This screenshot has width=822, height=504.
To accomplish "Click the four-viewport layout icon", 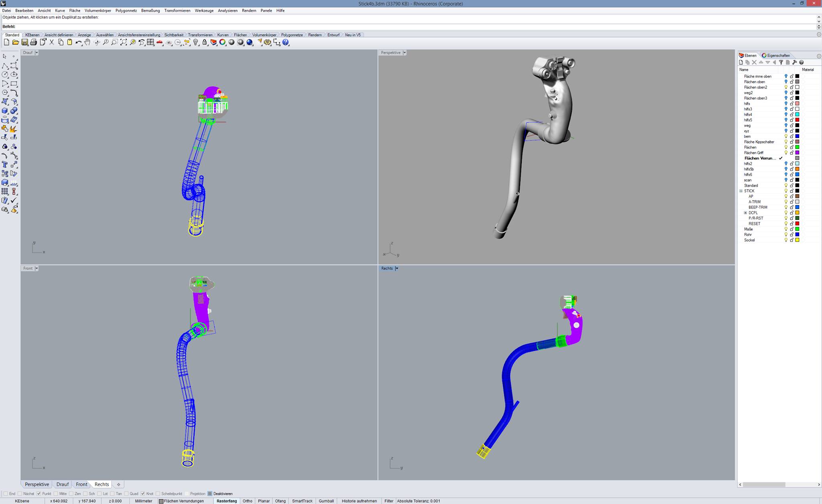I will 151,42.
